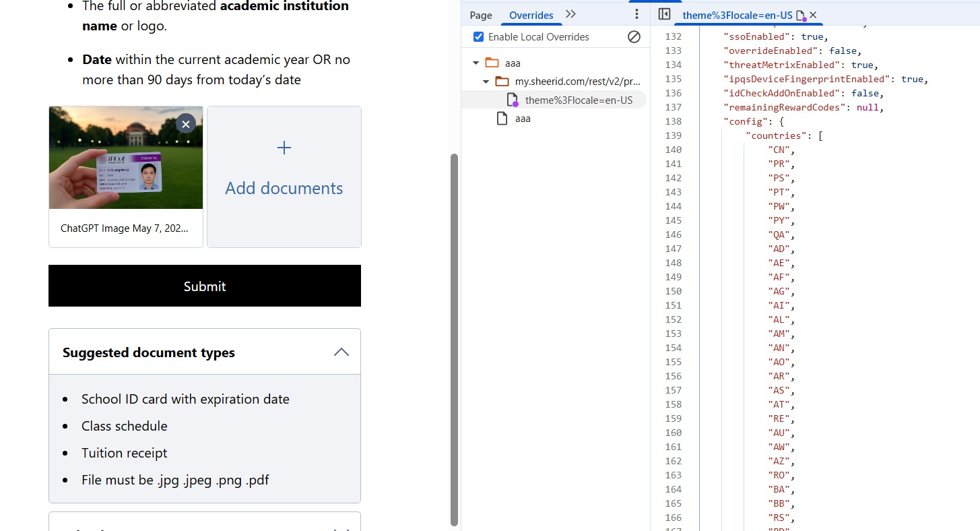Close the theme%3Flocale=en-US editor tab
980x531 pixels.
click(813, 15)
